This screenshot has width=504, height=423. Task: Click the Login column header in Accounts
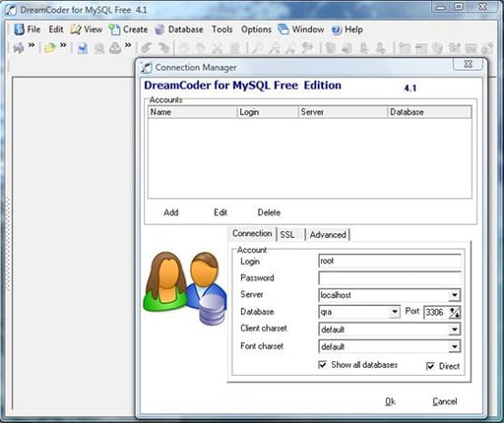[268, 112]
